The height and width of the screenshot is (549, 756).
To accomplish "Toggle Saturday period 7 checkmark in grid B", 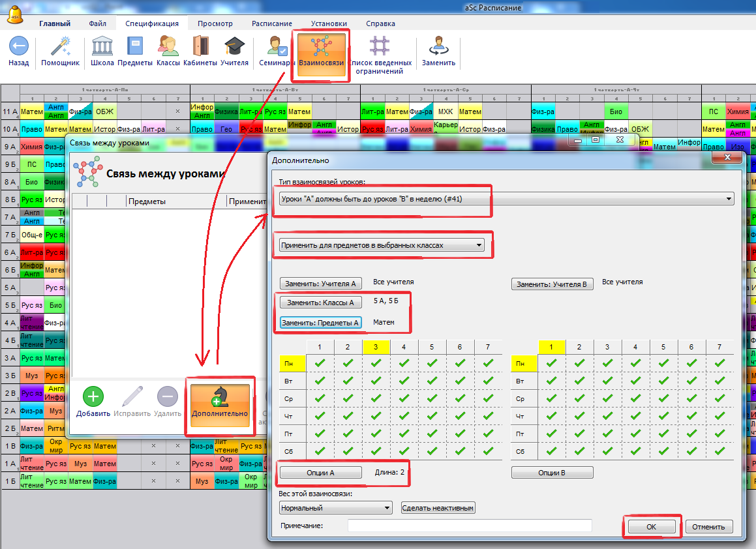I will point(719,451).
